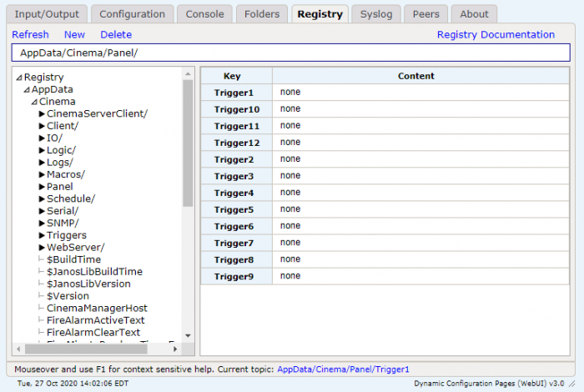Select the CinemaManagerHost key
This screenshot has height=392, width=584.
pos(97,309)
